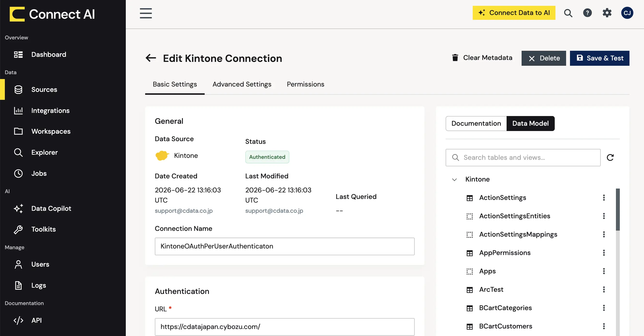Click the Connection Name input field
Viewport: 644px width, 336px height.
(x=285, y=246)
